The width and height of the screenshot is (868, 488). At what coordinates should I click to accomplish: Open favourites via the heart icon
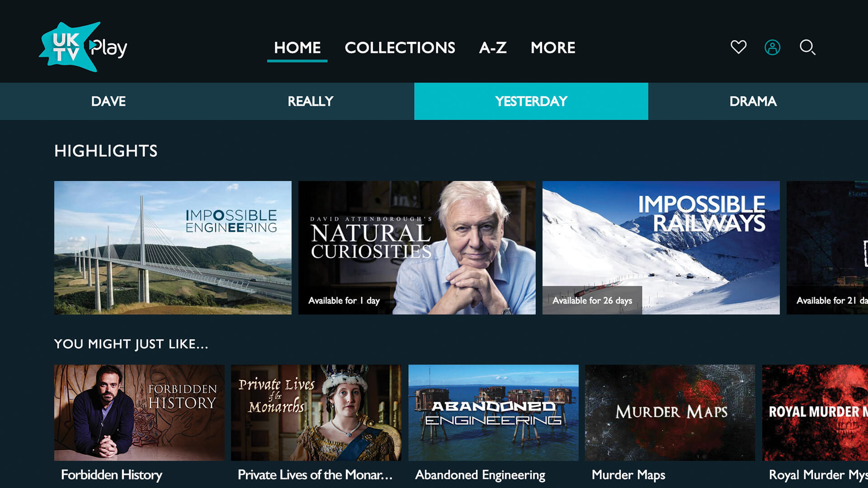tap(738, 47)
